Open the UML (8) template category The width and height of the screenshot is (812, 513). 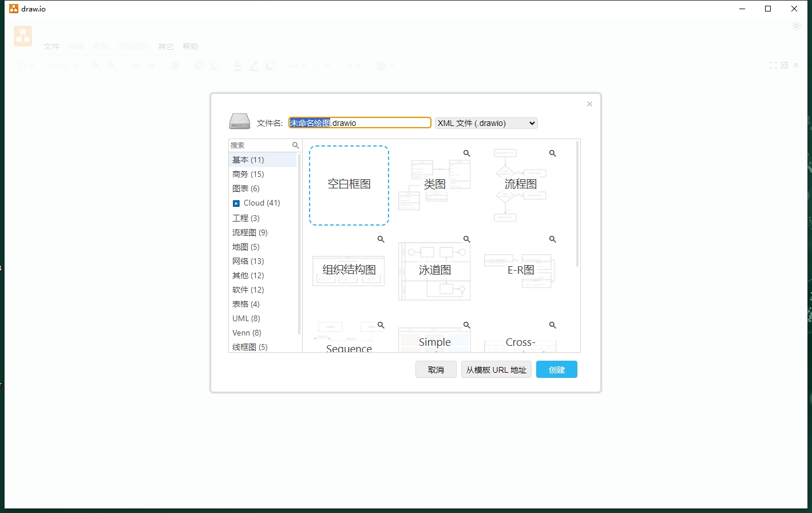(x=246, y=318)
